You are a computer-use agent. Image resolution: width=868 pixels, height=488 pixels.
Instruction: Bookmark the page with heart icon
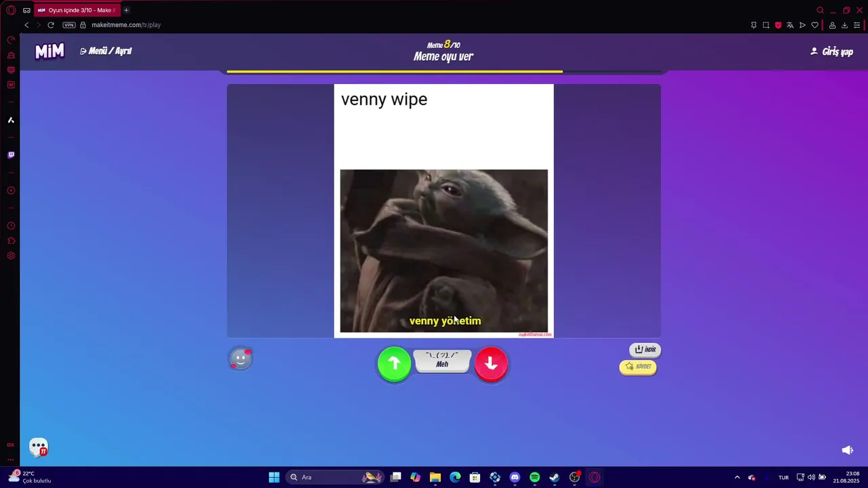coord(814,25)
